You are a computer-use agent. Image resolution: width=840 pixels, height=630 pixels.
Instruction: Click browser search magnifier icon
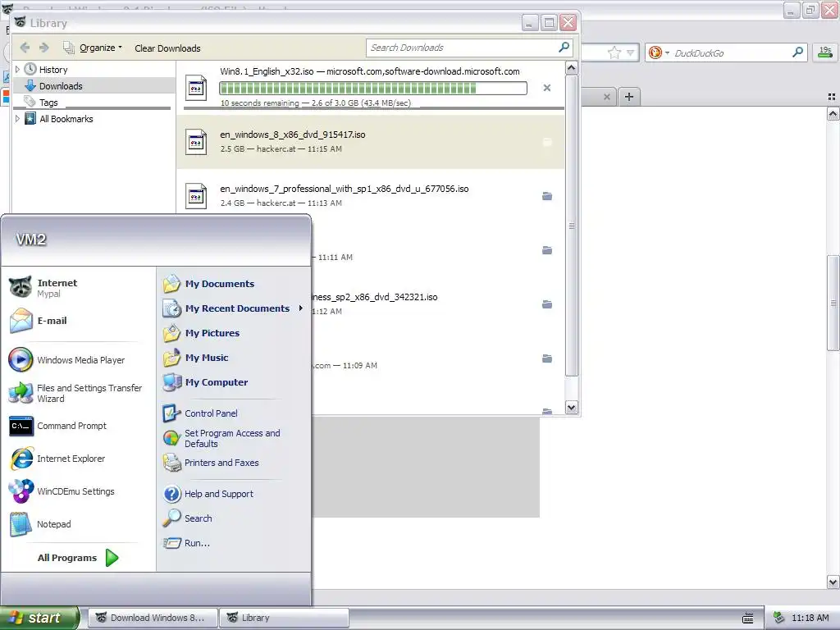[797, 52]
